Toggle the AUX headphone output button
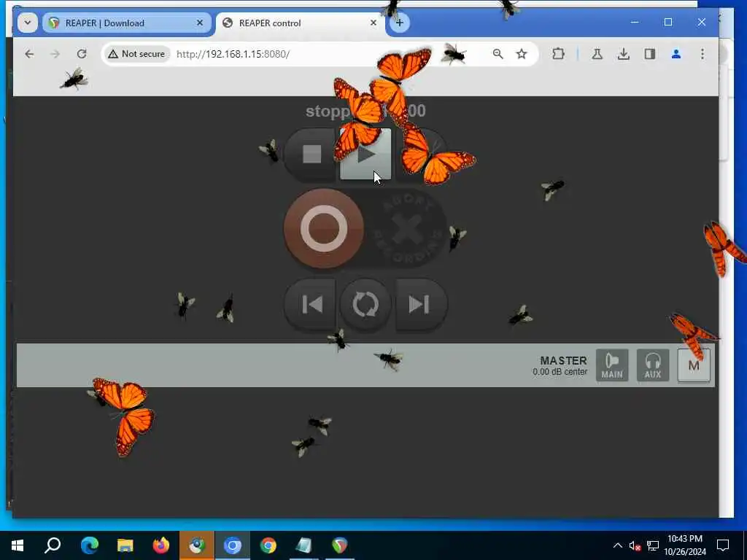The image size is (747, 560). point(653,366)
